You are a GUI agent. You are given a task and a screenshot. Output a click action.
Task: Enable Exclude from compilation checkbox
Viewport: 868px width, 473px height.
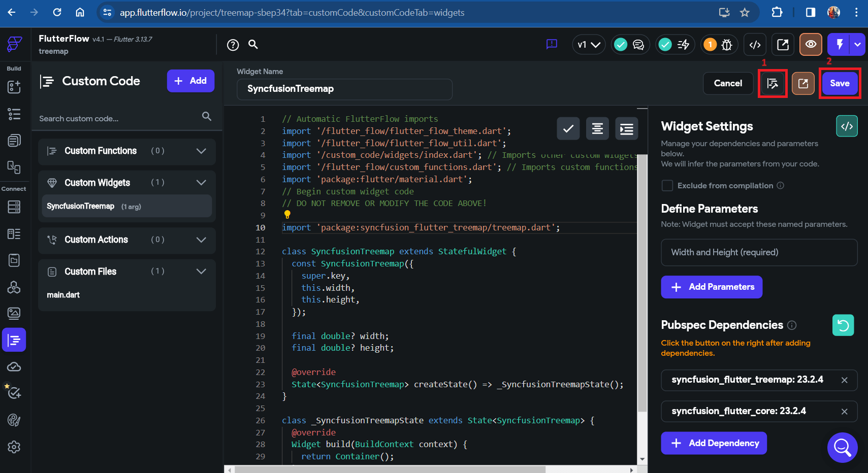(667, 186)
